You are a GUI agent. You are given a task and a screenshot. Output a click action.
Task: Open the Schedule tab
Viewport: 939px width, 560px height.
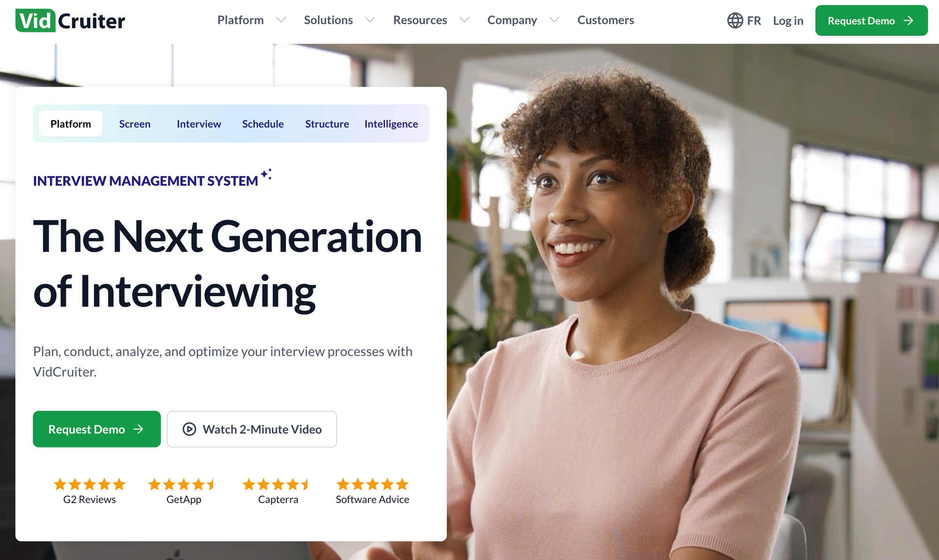point(263,124)
